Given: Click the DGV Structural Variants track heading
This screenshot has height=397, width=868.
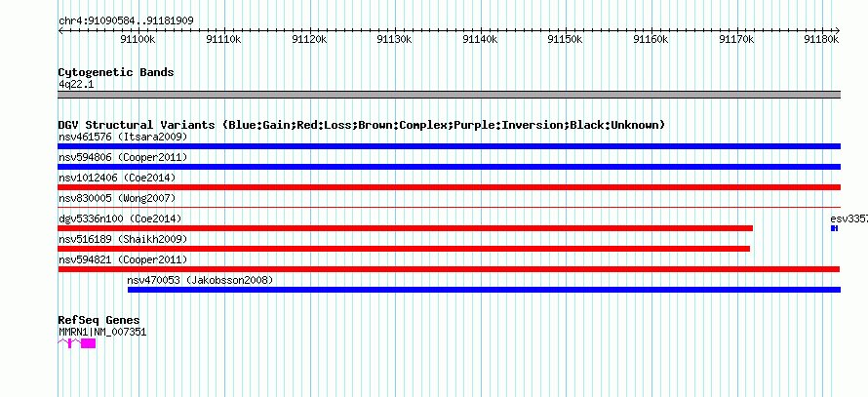Looking at the screenshot, I should (x=362, y=125).
